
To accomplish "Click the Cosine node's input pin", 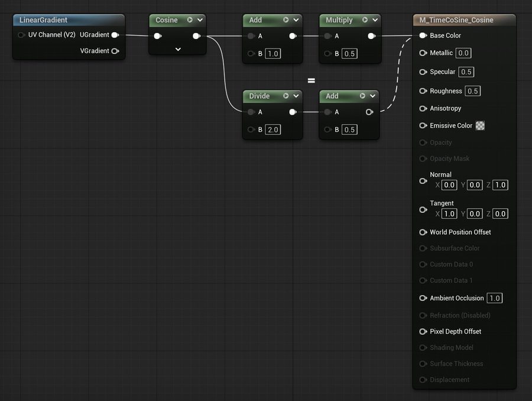I will [157, 36].
